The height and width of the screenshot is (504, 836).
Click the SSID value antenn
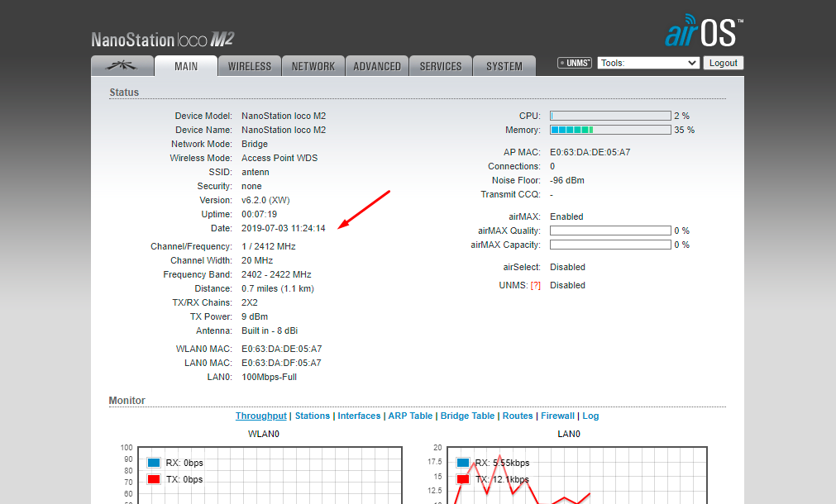click(256, 172)
